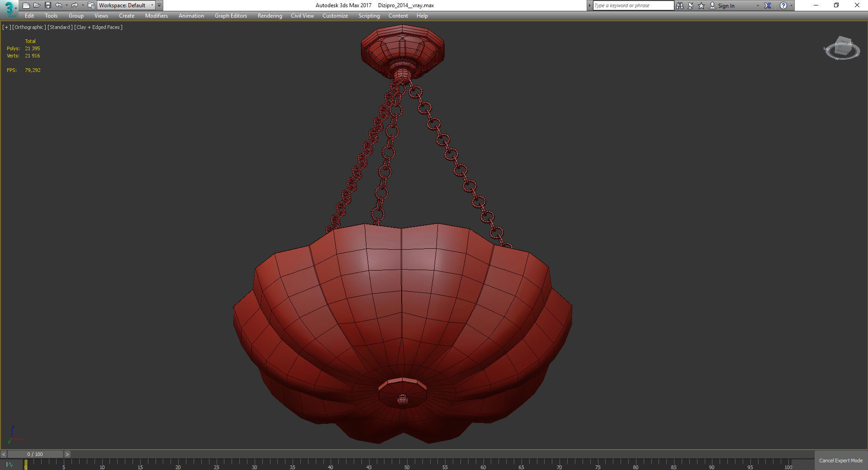Step time slider to next frame

[x=67, y=454]
